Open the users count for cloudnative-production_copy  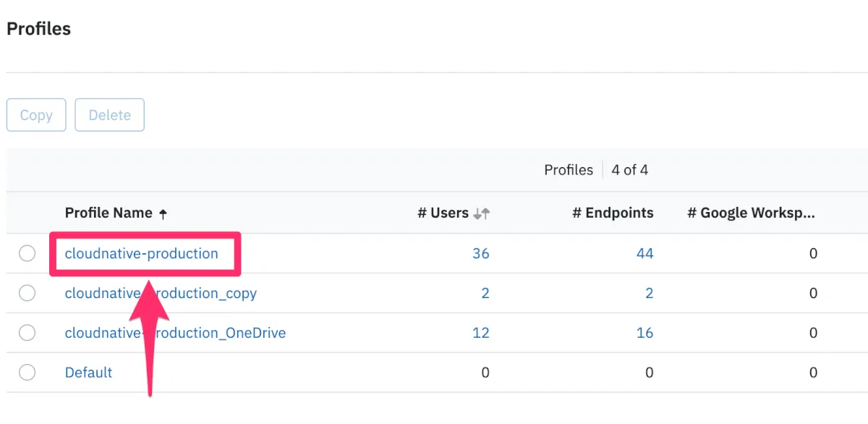point(485,293)
